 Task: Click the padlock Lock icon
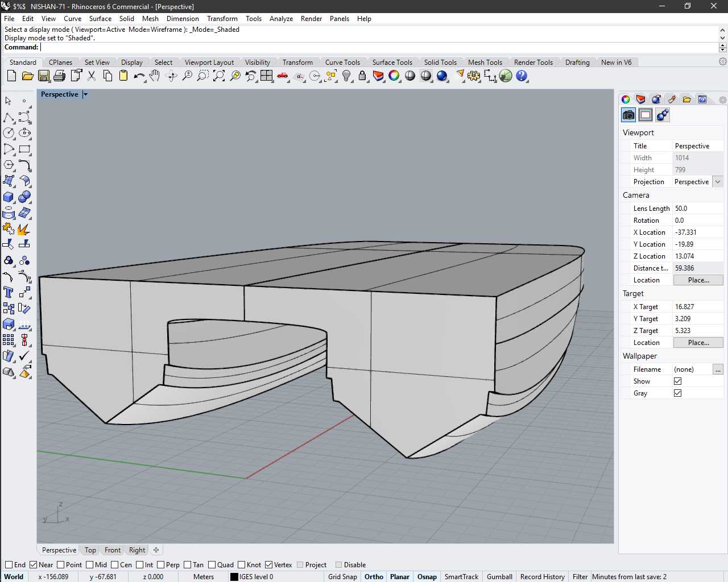pyautogui.click(x=362, y=76)
